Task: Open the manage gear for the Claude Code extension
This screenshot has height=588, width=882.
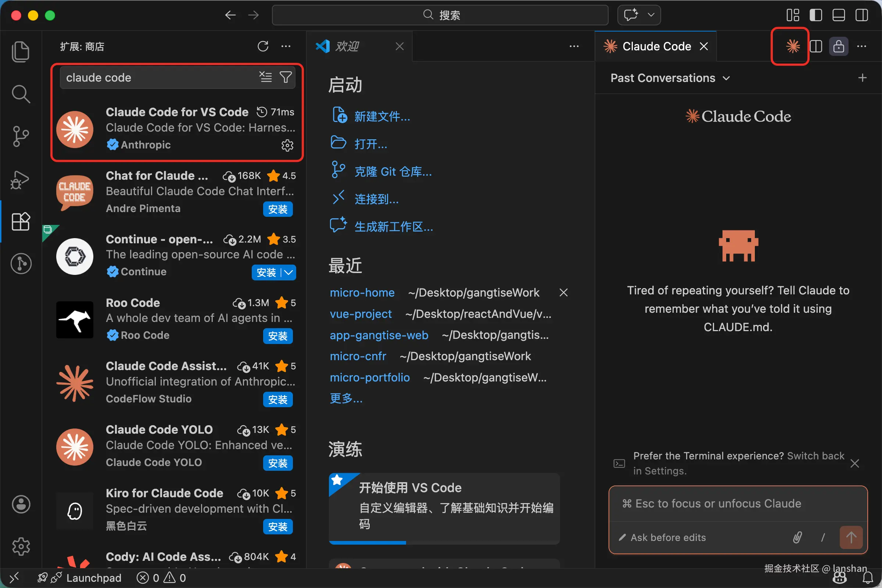Action: click(287, 146)
